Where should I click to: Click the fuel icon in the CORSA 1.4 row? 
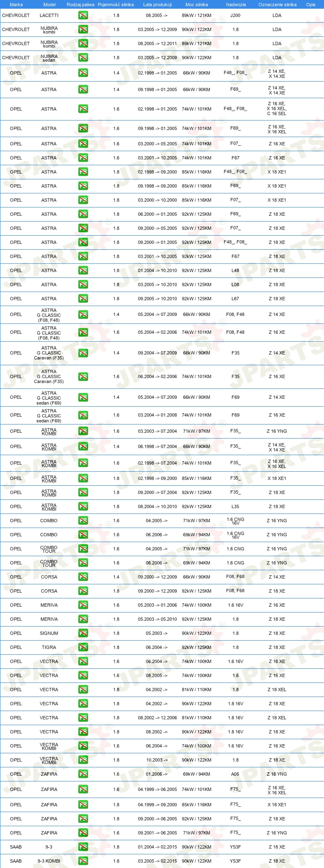(x=83, y=577)
